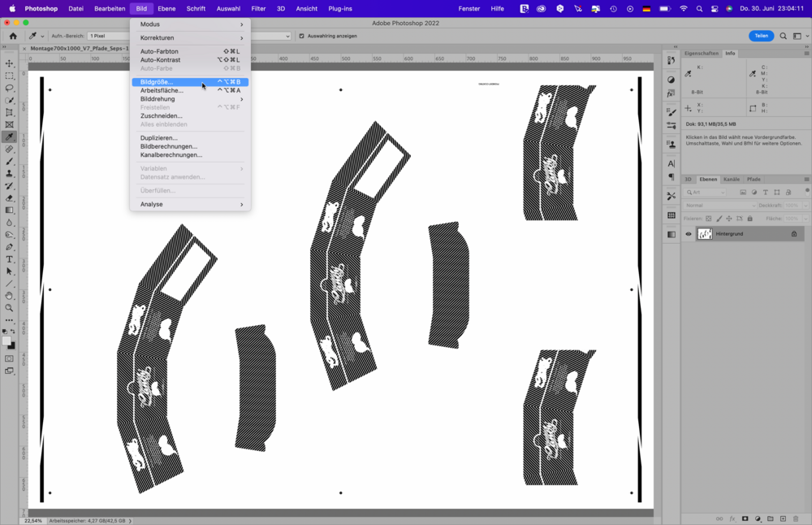Viewport: 812px width, 525px height.
Task: Click the Home icon in options bar
Action: coord(13,36)
